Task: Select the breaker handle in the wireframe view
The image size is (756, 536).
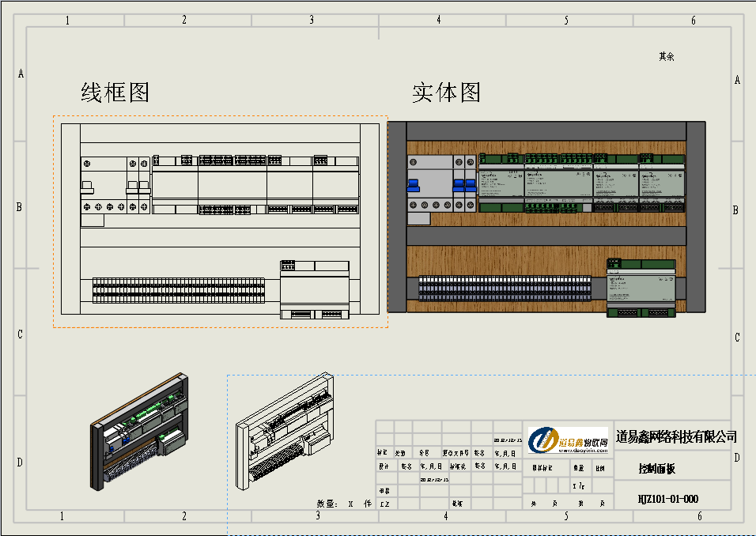Action: coord(87,187)
